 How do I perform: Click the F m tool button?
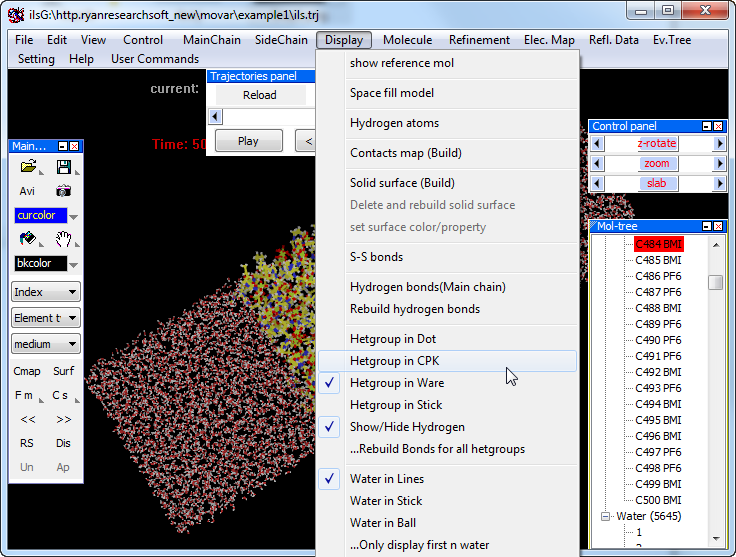point(24,396)
